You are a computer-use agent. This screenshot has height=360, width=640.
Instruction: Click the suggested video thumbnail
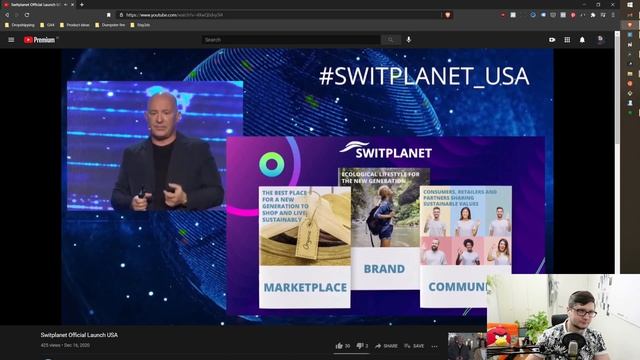[x=467, y=346]
